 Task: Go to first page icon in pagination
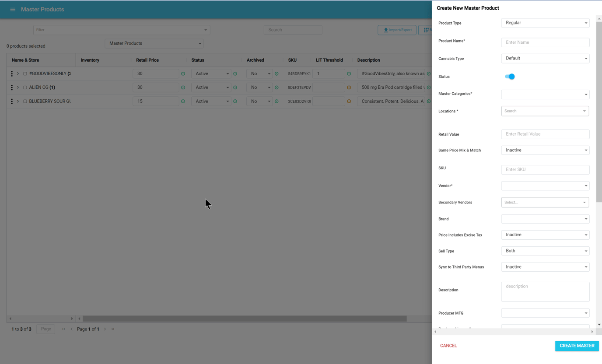pos(63,329)
